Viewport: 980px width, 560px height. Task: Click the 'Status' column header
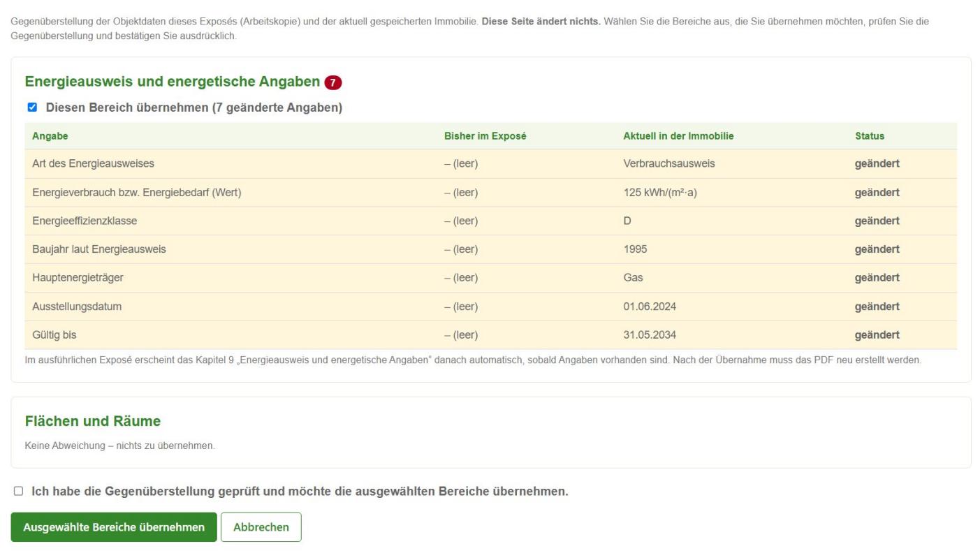[870, 135]
